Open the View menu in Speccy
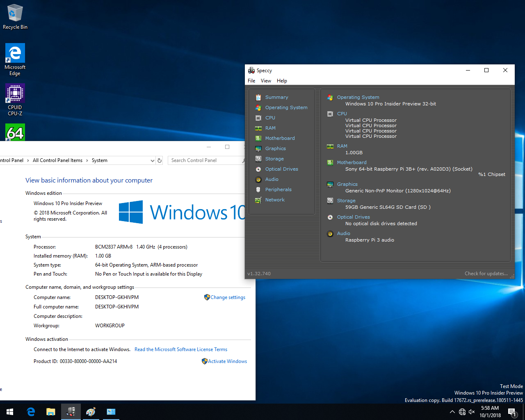This screenshot has width=525, height=420. 266,81
